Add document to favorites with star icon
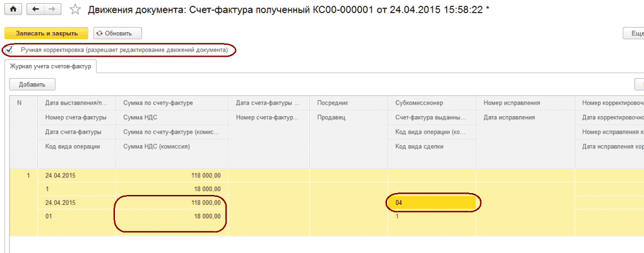Image resolution: width=644 pixels, height=253 pixels. (x=75, y=9)
